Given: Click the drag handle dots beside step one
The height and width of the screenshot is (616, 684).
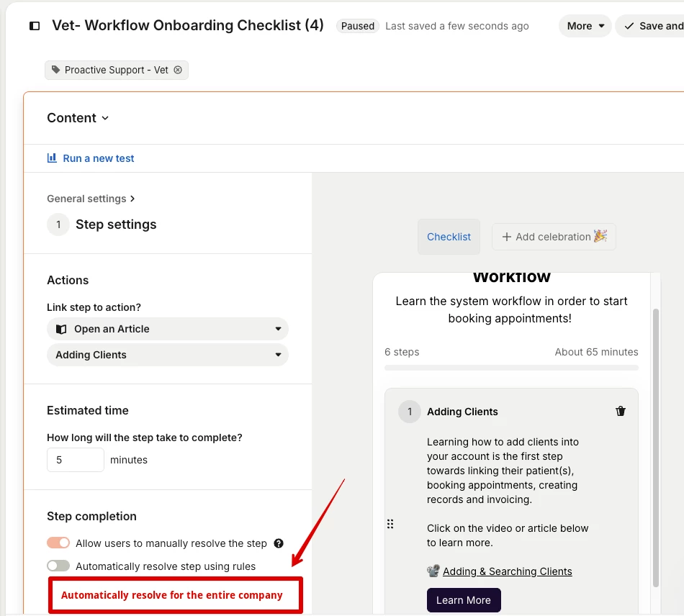Looking at the screenshot, I should 390,524.
